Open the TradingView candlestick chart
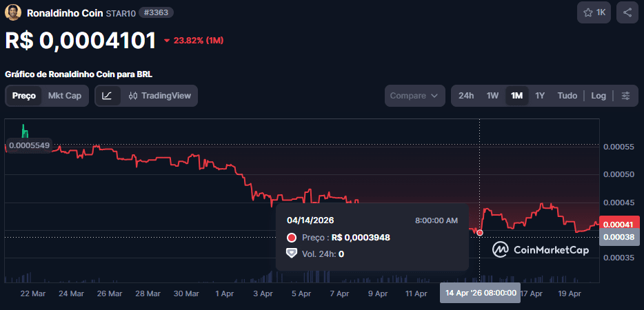The height and width of the screenshot is (310, 644). click(x=159, y=96)
